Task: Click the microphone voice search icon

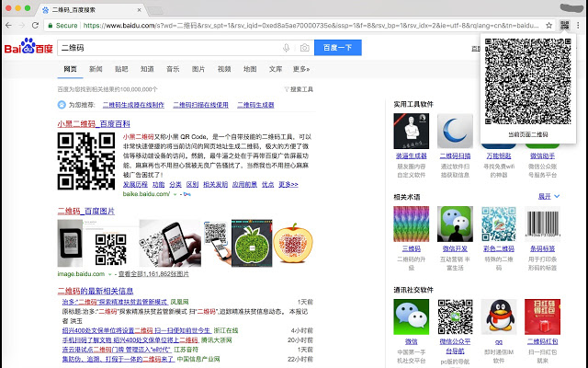Action: 286,48
